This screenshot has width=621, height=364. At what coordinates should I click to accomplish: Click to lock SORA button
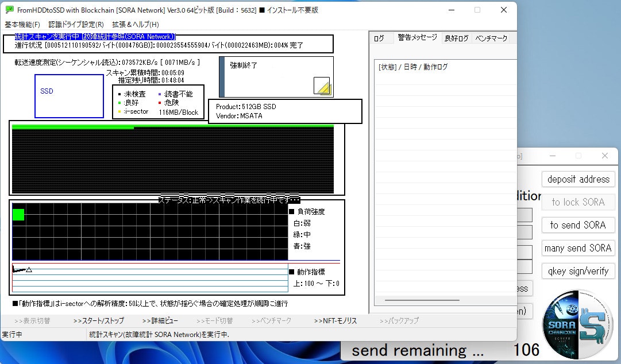click(578, 202)
